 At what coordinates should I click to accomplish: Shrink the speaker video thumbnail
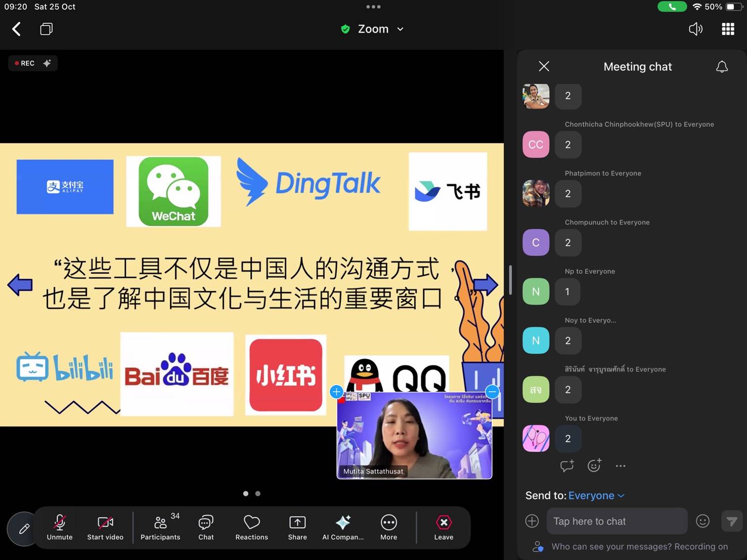(x=492, y=392)
